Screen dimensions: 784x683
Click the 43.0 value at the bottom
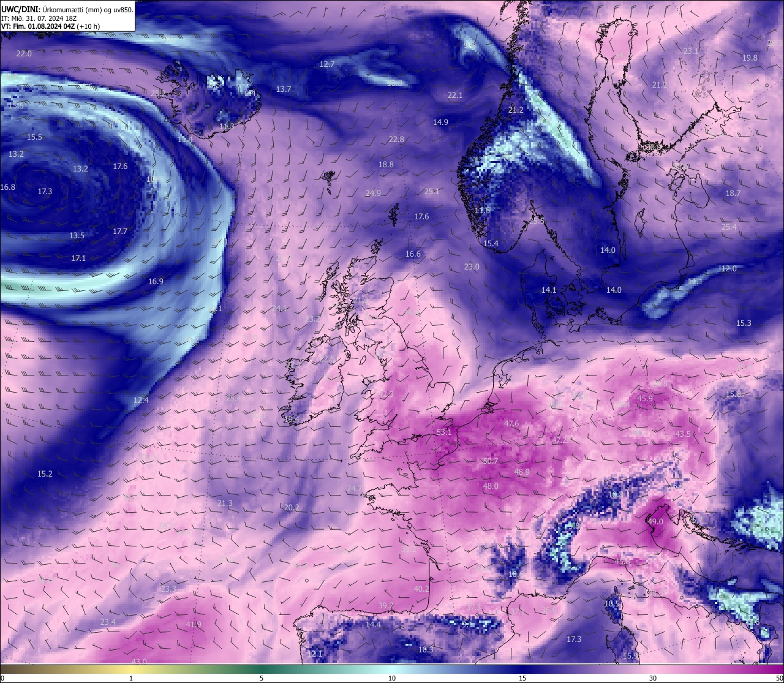coord(139,662)
